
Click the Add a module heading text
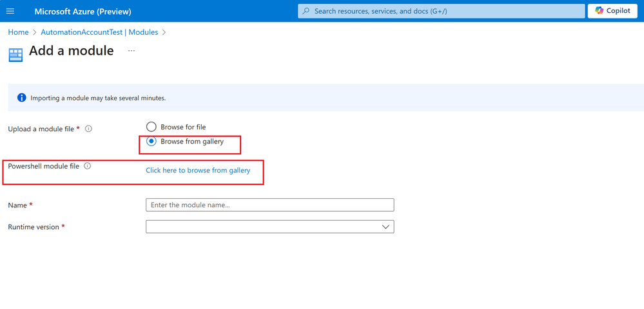coord(72,51)
